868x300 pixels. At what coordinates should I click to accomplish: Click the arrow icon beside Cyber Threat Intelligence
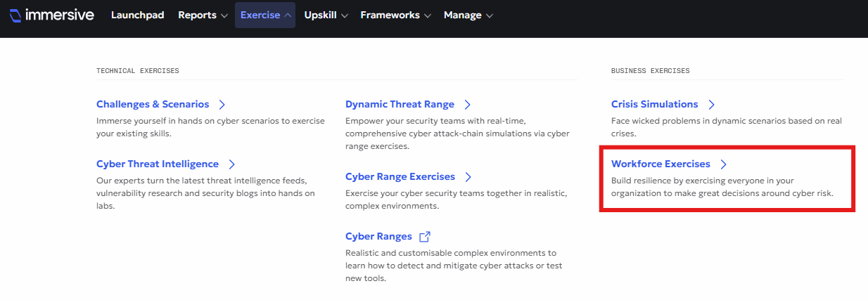(x=231, y=164)
